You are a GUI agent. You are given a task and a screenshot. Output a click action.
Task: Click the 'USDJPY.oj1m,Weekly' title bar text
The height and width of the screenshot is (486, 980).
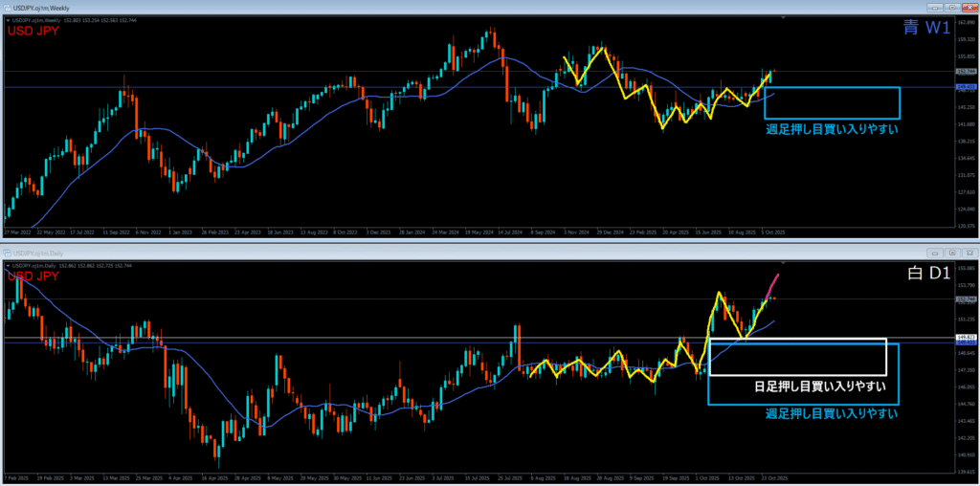click(41, 8)
